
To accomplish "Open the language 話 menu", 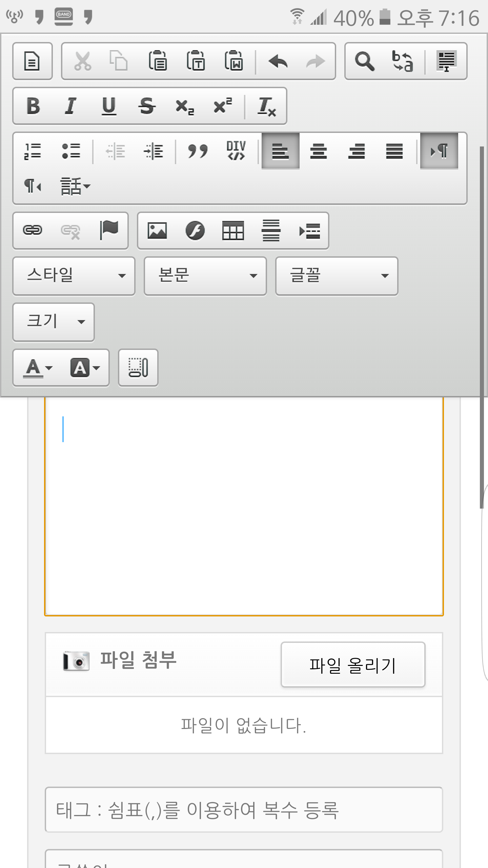I will click(x=75, y=186).
